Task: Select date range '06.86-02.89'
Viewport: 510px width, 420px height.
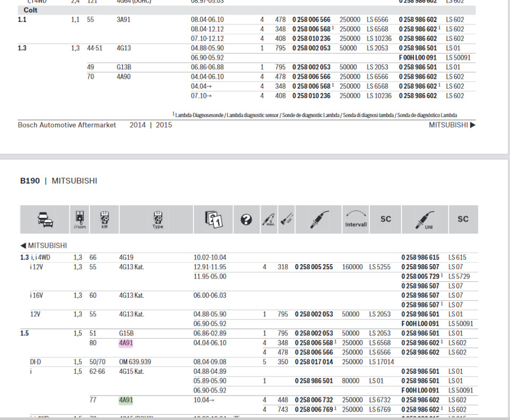Action: coord(210,333)
